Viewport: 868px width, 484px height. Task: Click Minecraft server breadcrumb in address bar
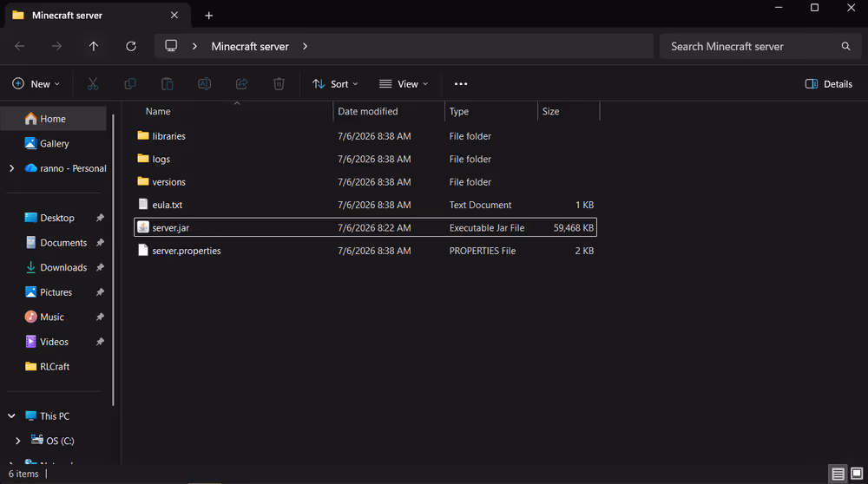pyautogui.click(x=250, y=47)
